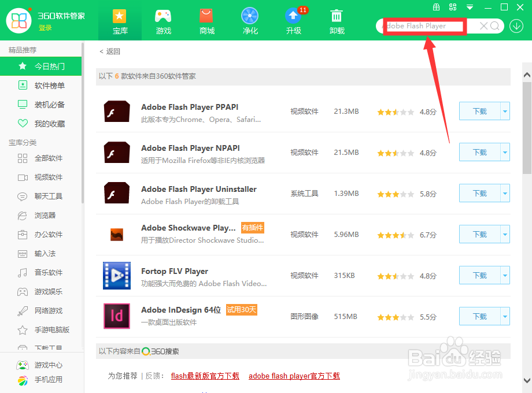Screen dimensions: 532x393
Task: Expand download options for Shockwave Player
Action: coord(505,234)
